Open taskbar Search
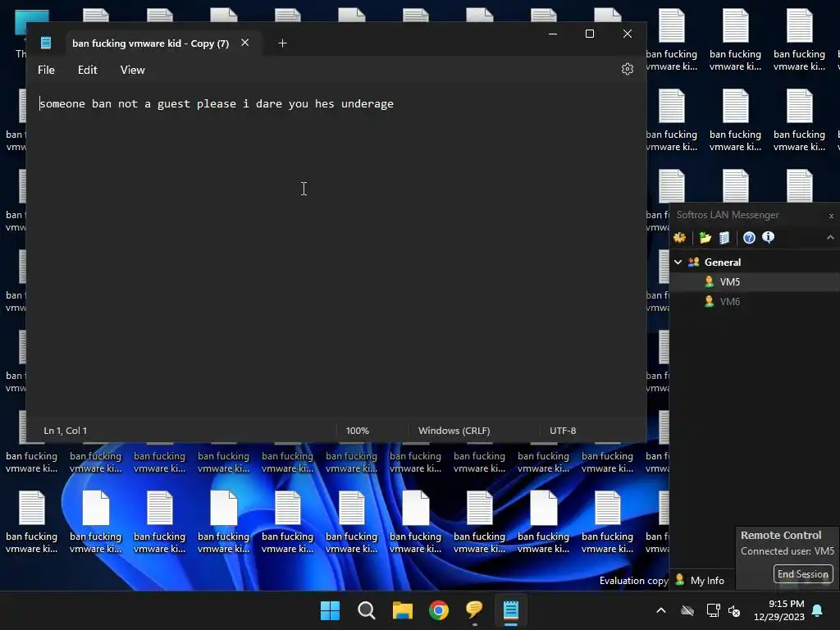The width and height of the screenshot is (840, 630). [367, 610]
